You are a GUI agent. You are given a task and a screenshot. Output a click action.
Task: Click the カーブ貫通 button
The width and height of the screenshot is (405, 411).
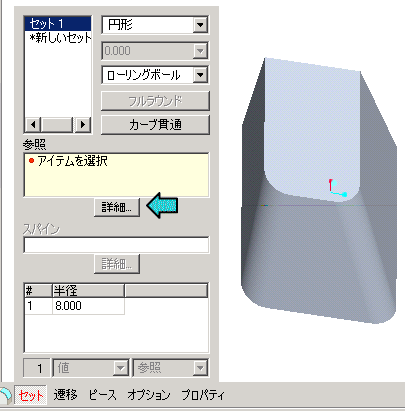click(x=155, y=125)
